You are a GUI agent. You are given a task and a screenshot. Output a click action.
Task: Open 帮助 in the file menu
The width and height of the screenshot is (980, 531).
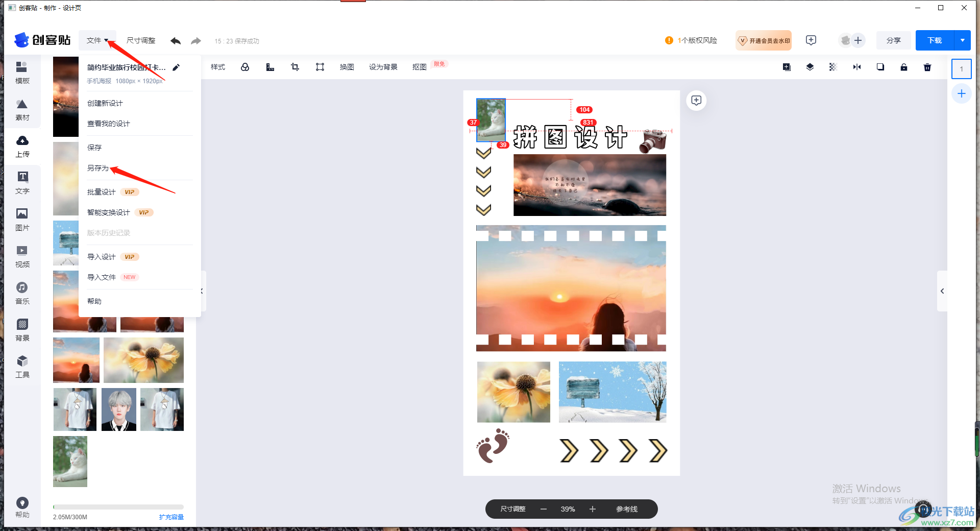coord(94,301)
